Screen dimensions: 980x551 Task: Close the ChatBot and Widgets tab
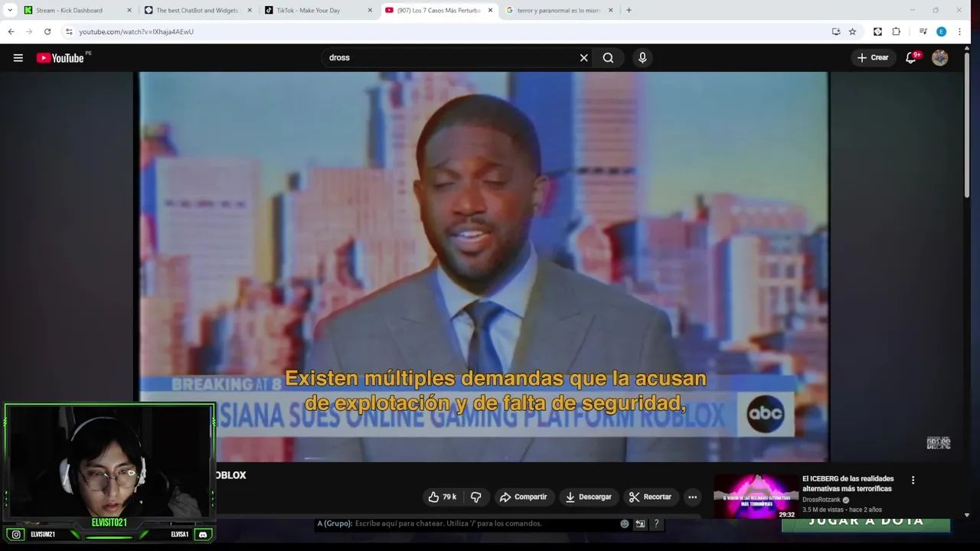[250, 10]
